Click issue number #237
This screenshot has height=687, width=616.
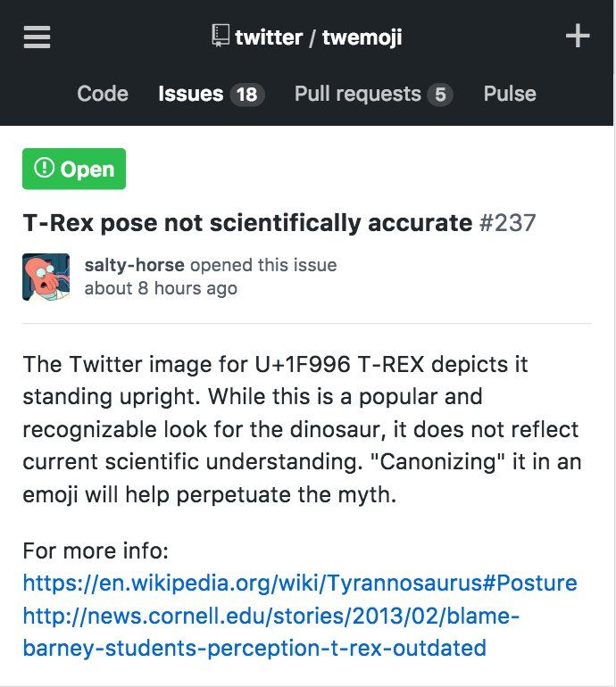pos(507,222)
